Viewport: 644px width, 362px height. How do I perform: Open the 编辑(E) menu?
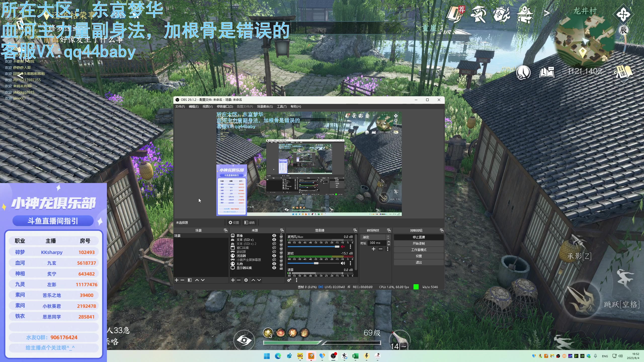pyautogui.click(x=193, y=107)
